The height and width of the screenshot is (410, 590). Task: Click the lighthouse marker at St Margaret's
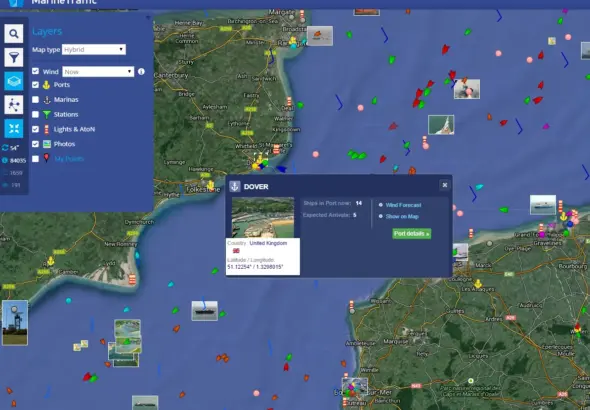point(276,149)
